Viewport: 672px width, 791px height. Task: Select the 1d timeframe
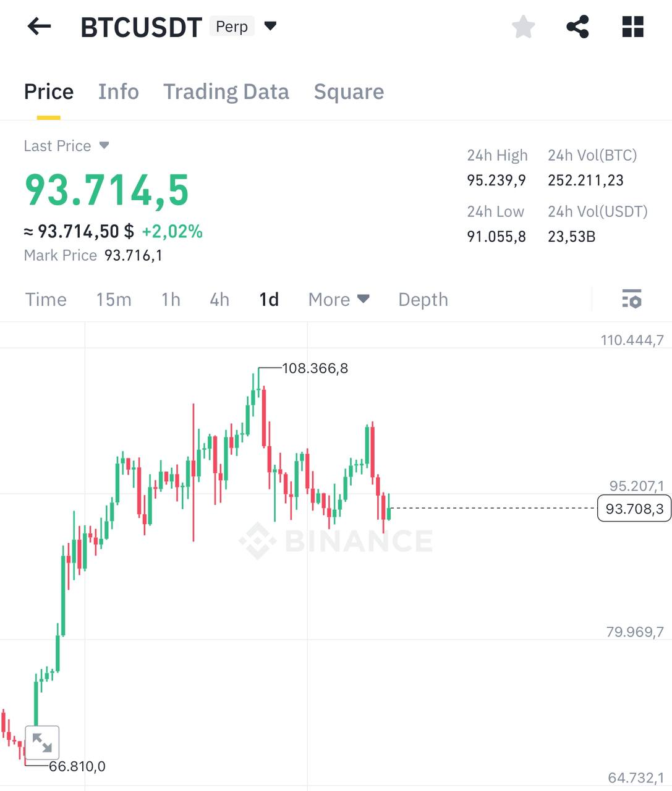point(268,300)
